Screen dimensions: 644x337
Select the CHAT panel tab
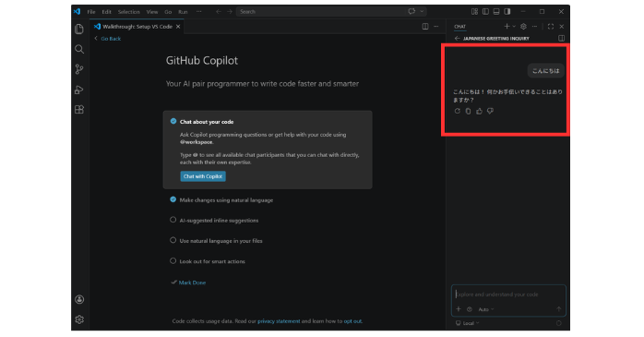click(x=459, y=26)
